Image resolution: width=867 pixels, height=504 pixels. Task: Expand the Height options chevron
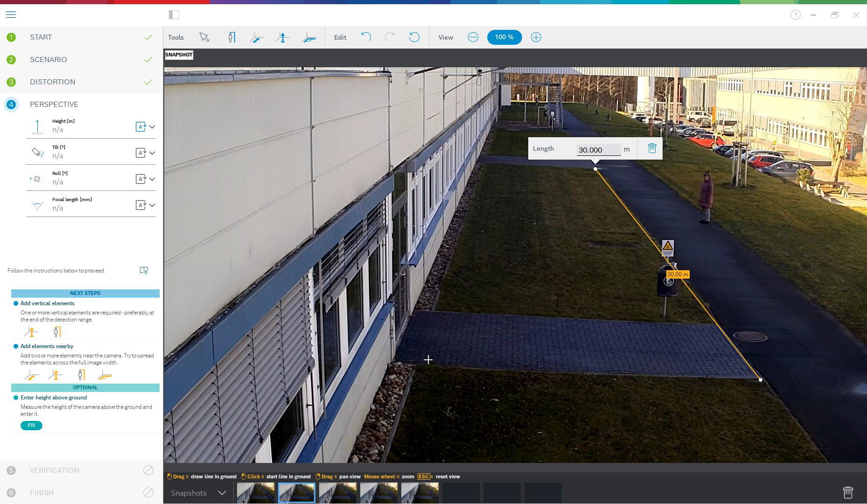coord(152,127)
